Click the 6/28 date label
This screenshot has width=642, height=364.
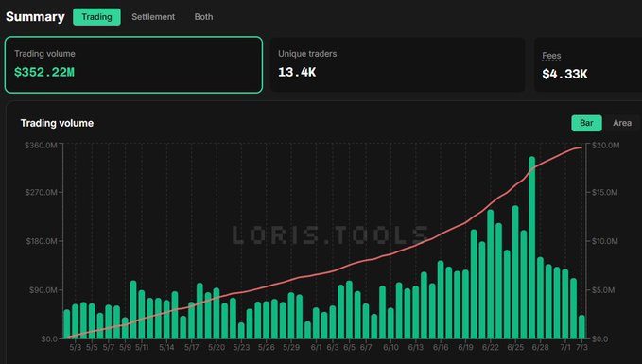coord(540,348)
